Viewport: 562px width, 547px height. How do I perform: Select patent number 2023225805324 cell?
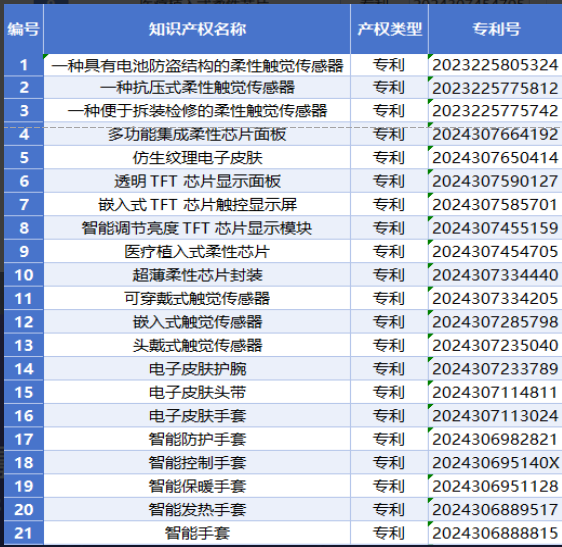pyautogui.click(x=495, y=65)
